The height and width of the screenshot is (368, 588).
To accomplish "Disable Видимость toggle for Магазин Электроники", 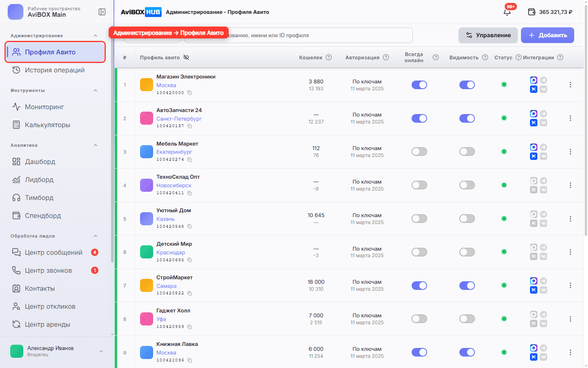I will [x=467, y=85].
